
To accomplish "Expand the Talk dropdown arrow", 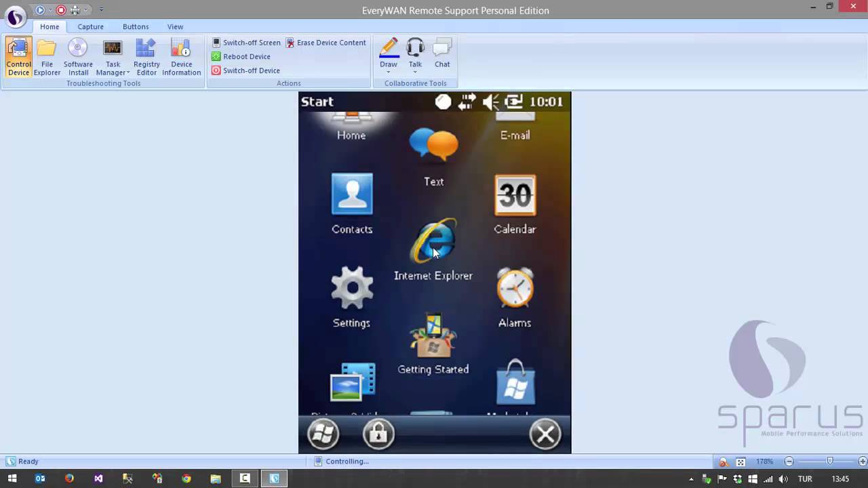I will [415, 72].
